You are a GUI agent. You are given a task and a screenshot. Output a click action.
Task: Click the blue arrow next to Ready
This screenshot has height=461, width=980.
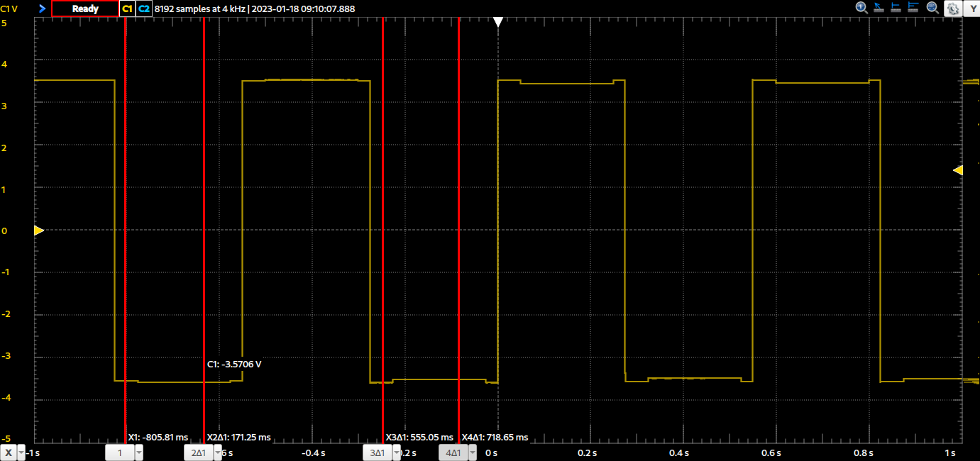(42, 9)
